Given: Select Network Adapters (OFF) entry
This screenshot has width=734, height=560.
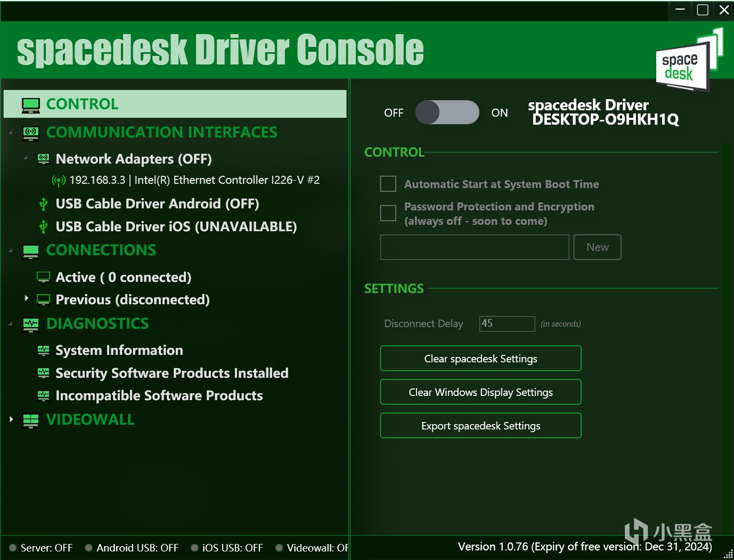Looking at the screenshot, I should [134, 159].
